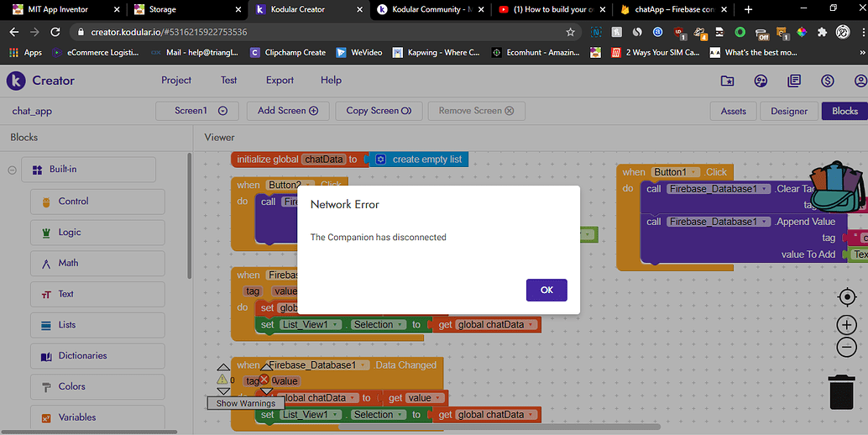Open the Colors blocks category
Image resolution: width=868 pixels, height=435 pixels.
click(97, 387)
